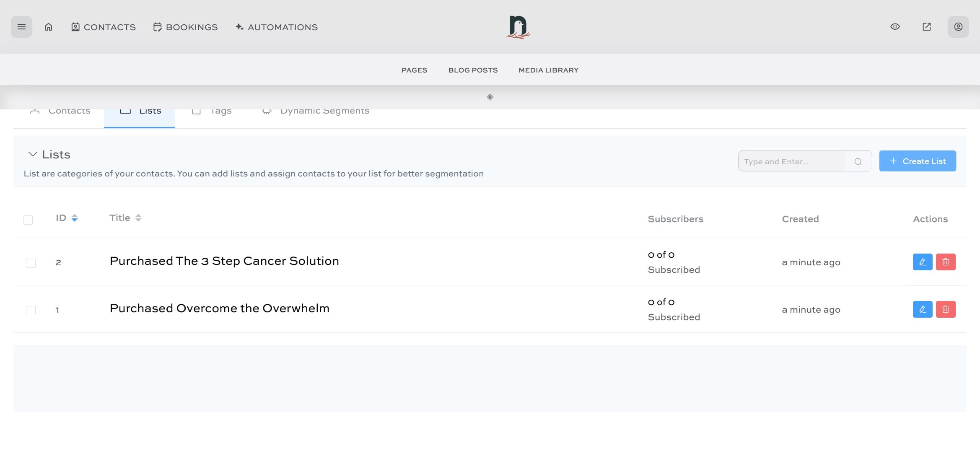This screenshot has width=980, height=456.
Task: Open the hamburger menu icon
Action: tap(21, 27)
